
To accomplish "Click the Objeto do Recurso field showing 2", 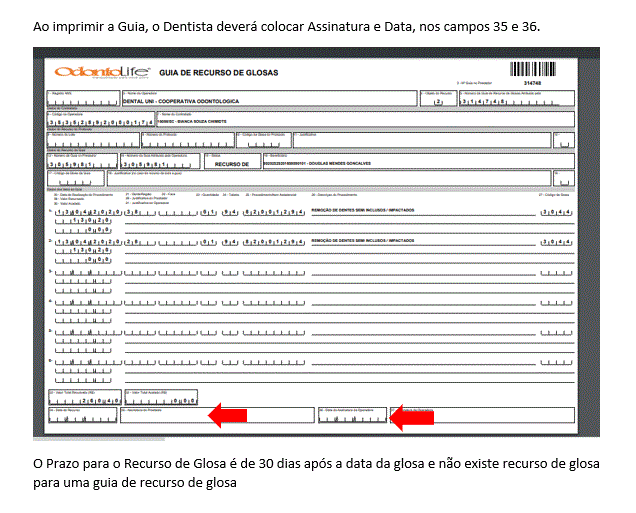I will coord(438,99).
